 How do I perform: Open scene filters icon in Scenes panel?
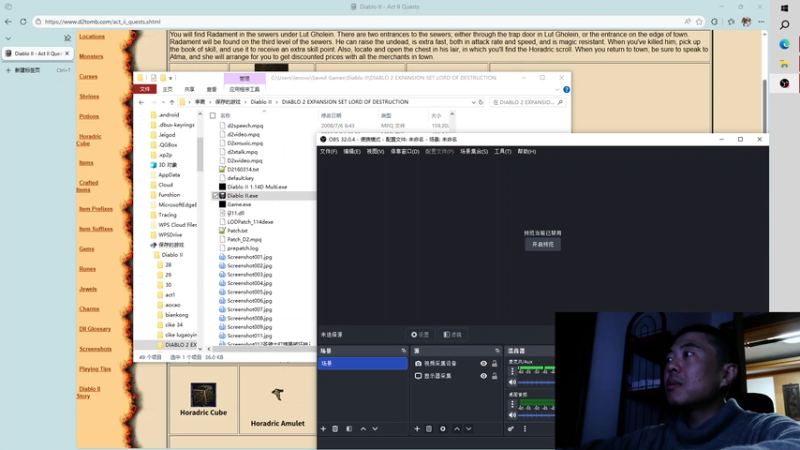tap(349, 429)
